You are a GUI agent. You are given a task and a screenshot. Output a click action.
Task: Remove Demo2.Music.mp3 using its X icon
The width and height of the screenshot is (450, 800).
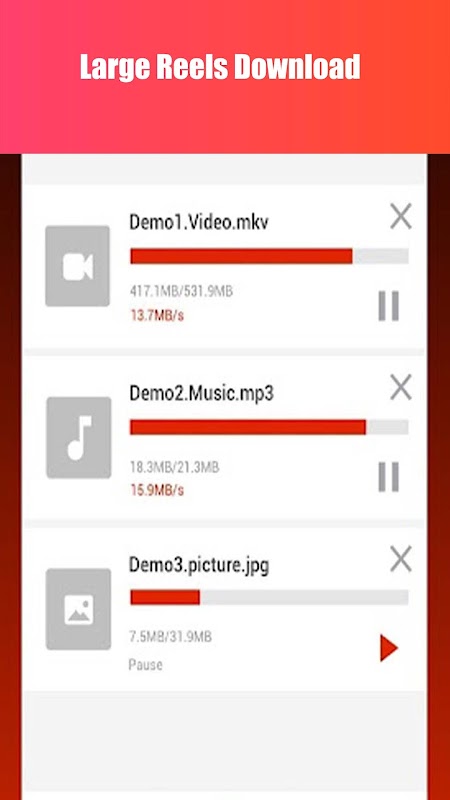coord(401,387)
